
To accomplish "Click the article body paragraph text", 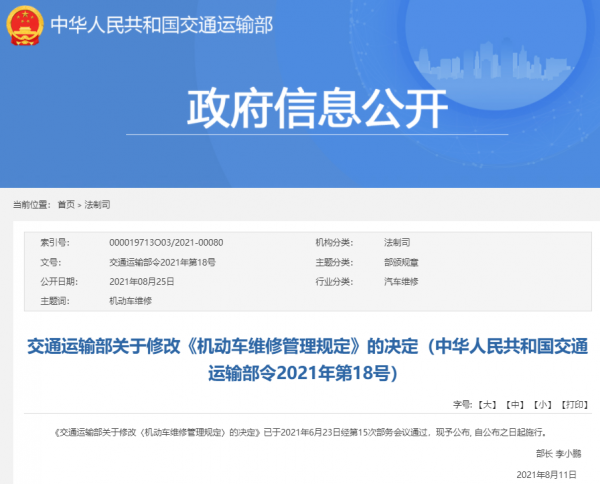I will [x=300, y=433].
